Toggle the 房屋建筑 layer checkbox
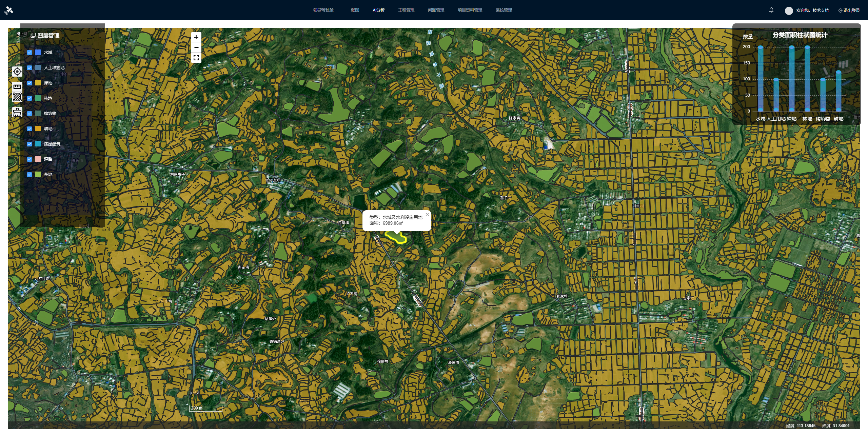Viewport: 868px width, 437px height. 29,144
